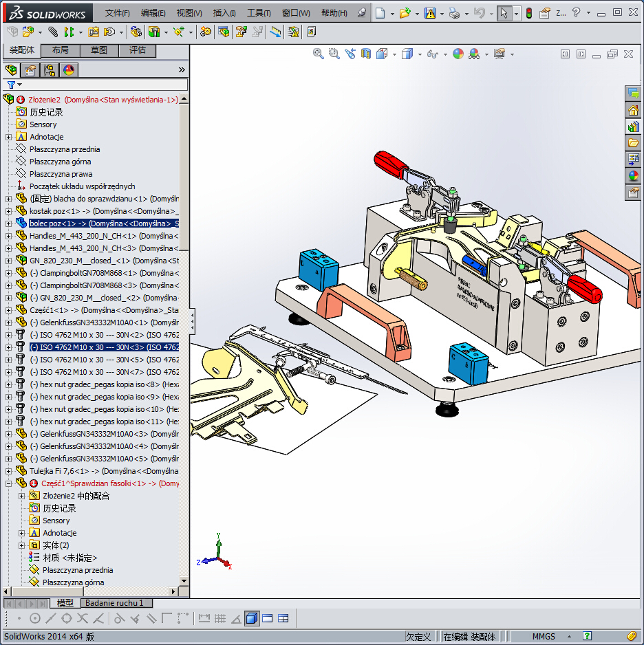
Task: Open the 插入(I) menu
Action: pos(224,13)
